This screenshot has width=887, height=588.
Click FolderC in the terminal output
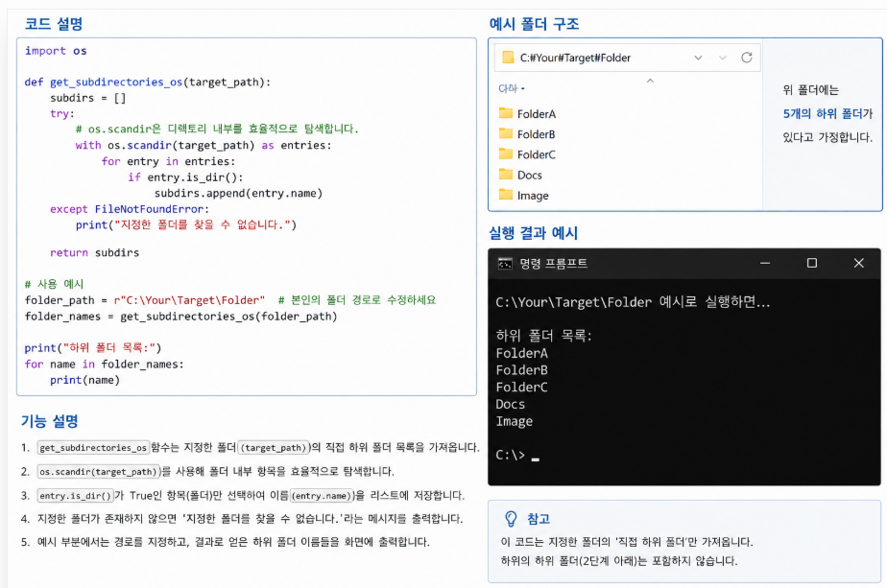pos(521,388)
